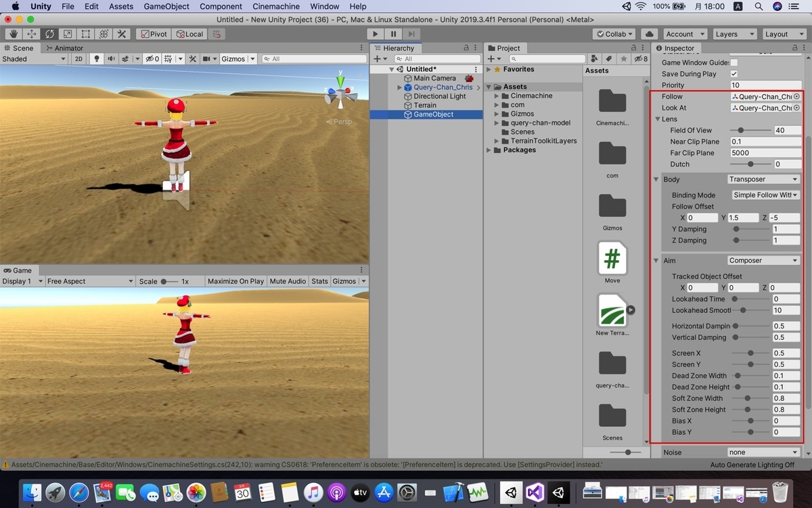812x508 pixels.
Task: Open the GameObject menu
Action: click(166, 7)
